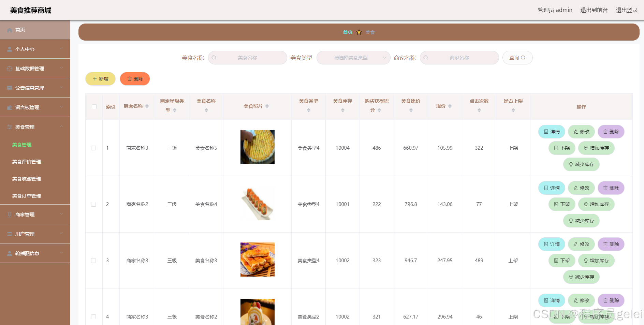The height and width of the screenshot is (325, 644).
Task: Click the 美食名称 search input
Action: click(x=248, y=58)
